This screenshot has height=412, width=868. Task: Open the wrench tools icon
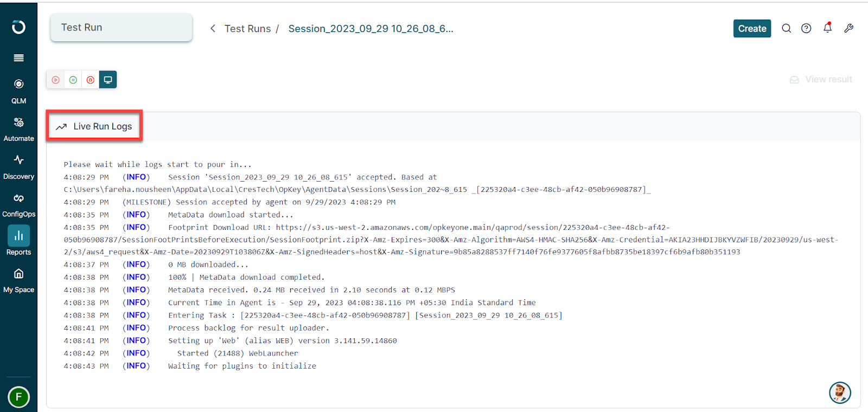(x=849, y=28)
